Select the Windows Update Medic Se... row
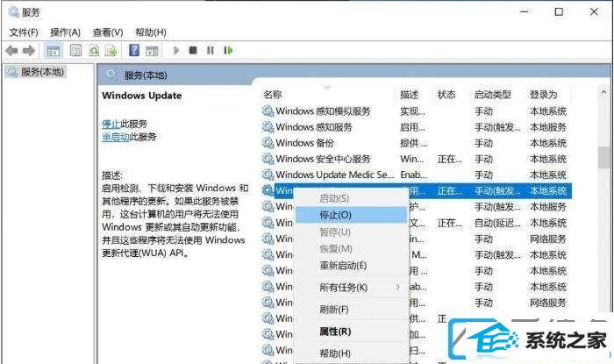The image size is (614, 364). click(415, 175)
